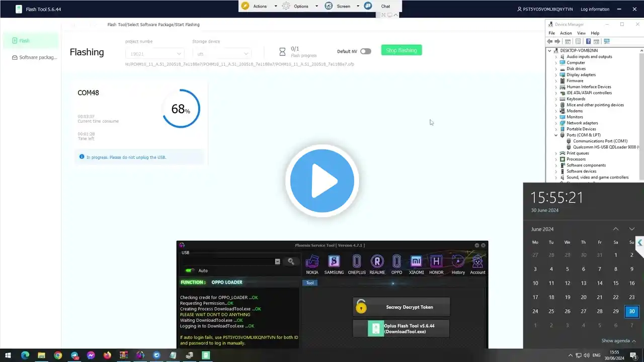
Task: Select the SAMSUNG brand icon
Action: click(334, 262)
